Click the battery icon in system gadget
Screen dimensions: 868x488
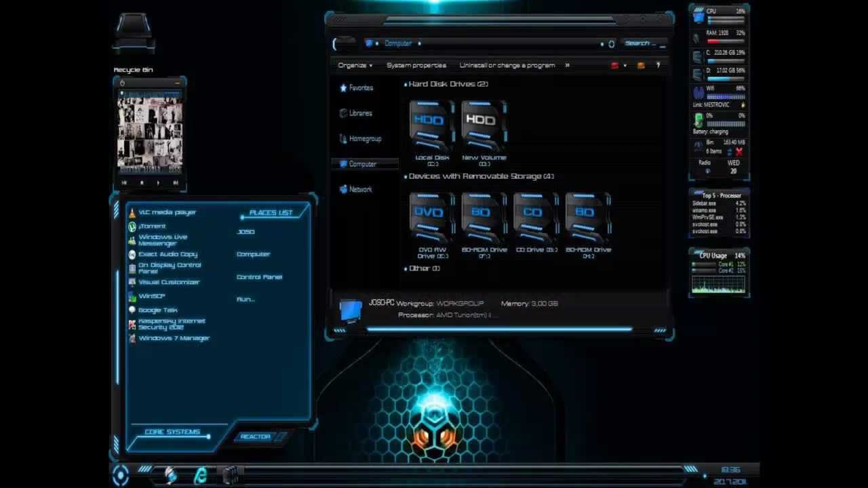[698, 121]
